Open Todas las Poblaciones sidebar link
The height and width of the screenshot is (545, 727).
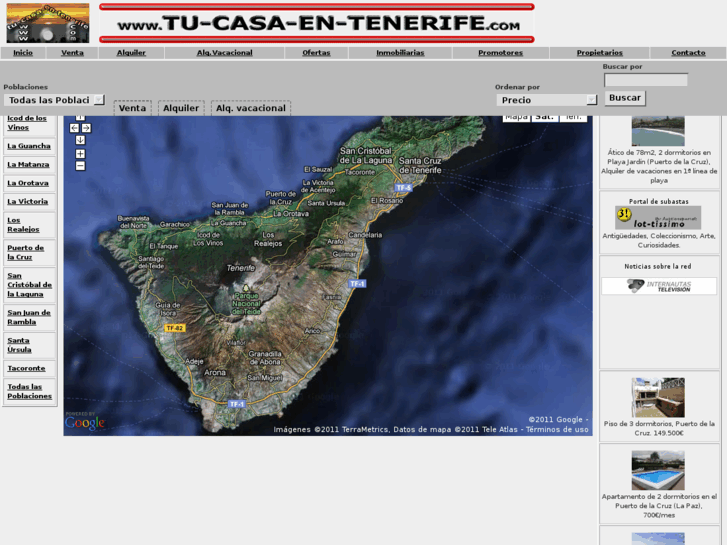pos(29,391)
